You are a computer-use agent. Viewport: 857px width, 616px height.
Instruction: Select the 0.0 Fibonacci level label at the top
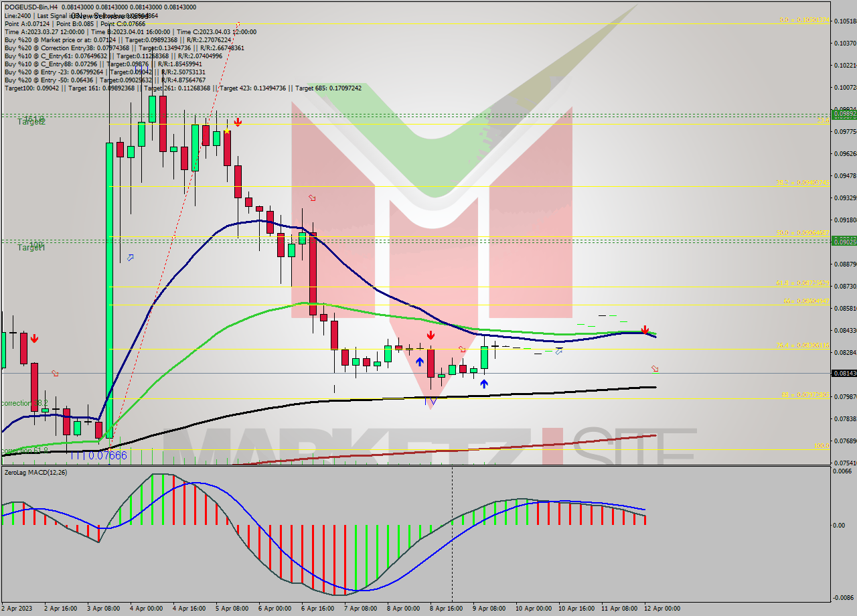[804, 20]
